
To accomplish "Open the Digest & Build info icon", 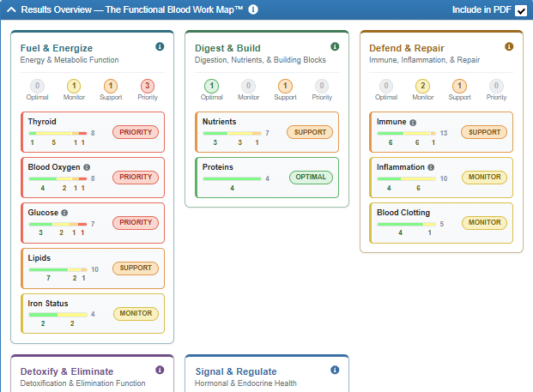I will [335, 46].
